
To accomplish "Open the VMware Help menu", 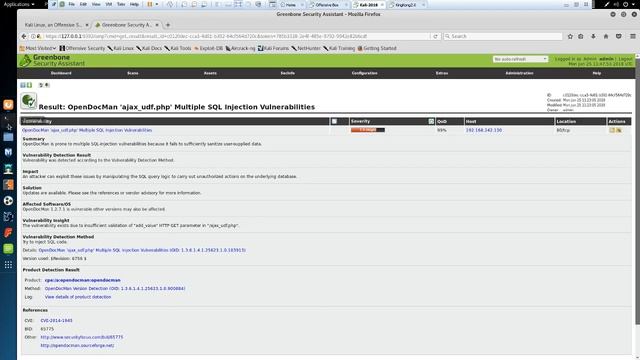I will pos(134,4).
